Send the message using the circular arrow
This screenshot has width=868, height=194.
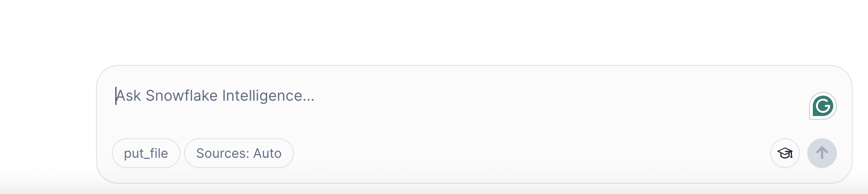pos(822,153)
